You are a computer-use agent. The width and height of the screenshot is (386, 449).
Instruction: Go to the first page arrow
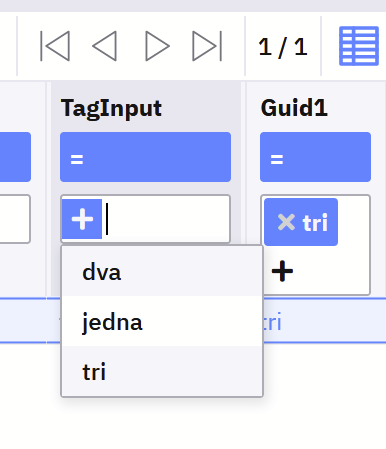coord(55,46)
